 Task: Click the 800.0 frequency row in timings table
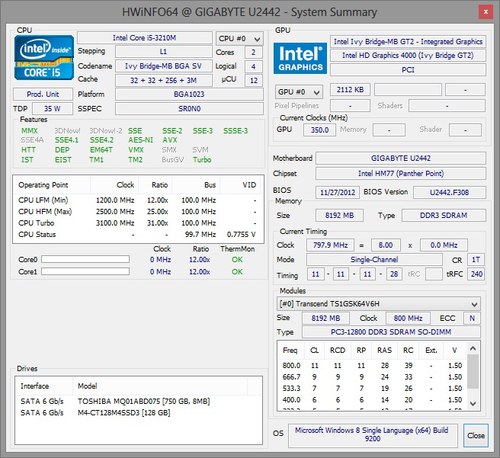click(372, 365)
